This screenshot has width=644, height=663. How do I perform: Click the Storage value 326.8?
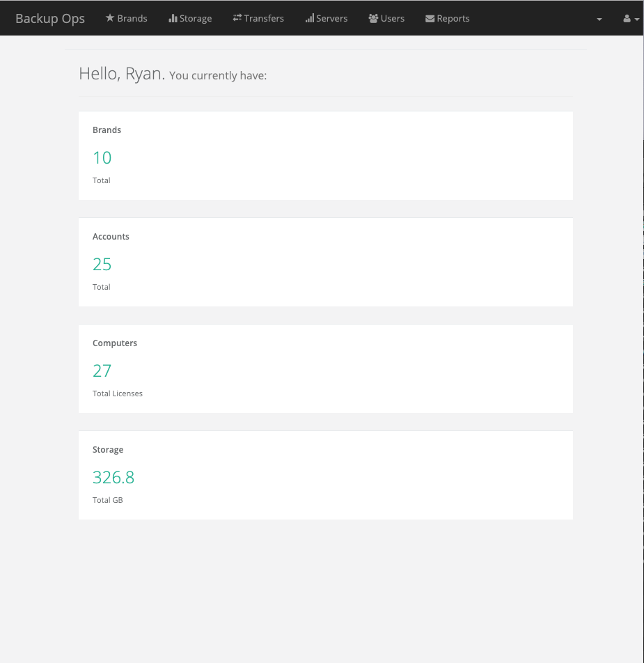click(x=113, y=477)
